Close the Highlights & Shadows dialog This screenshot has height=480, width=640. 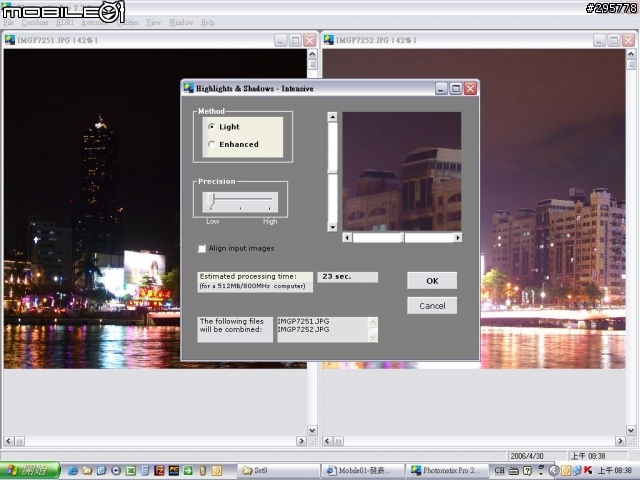coord(470,88)
